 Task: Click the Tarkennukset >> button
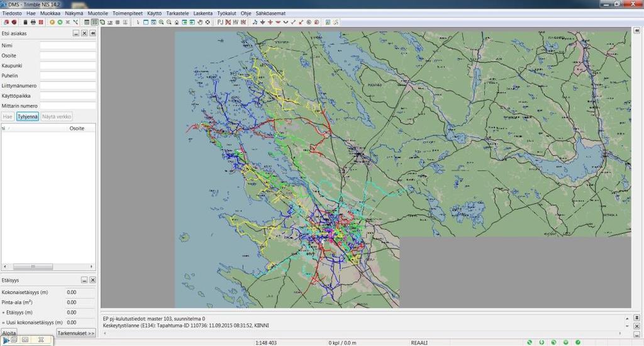point(76,333)
